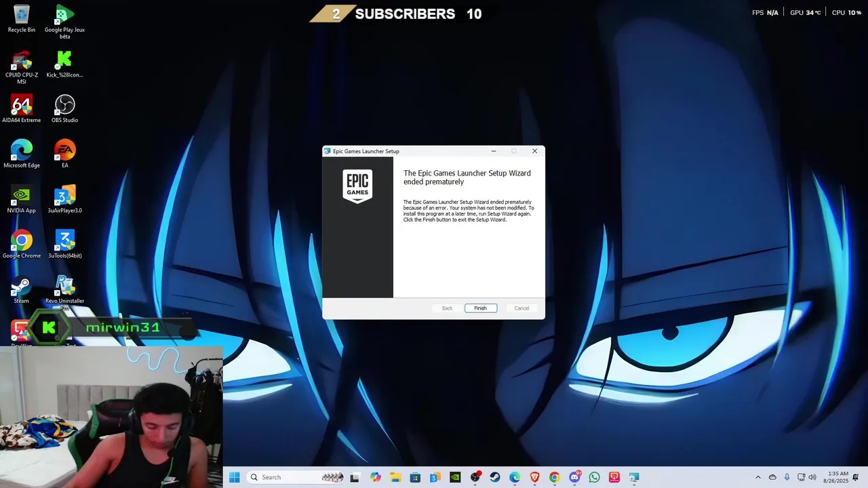Select the Steam desktop shortcut
The height and width of the screenshot is (488, 868).
click(22, 289)
